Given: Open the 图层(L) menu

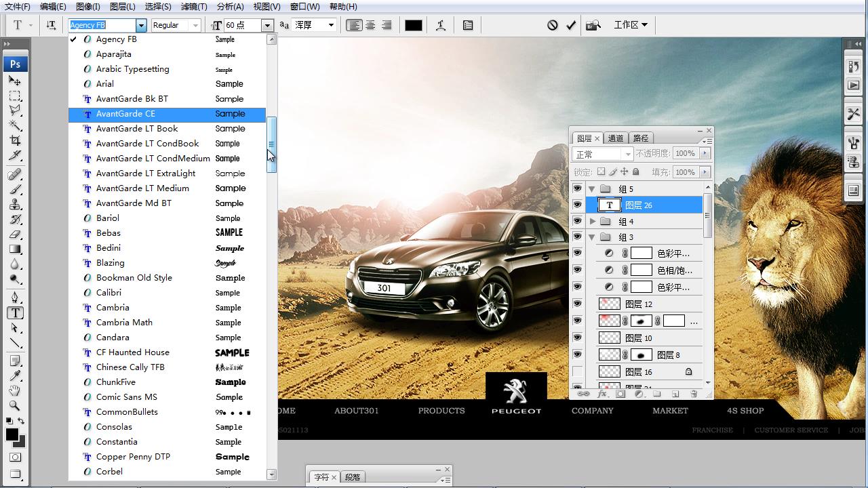Looking at the screenshot, I should 122,6.
